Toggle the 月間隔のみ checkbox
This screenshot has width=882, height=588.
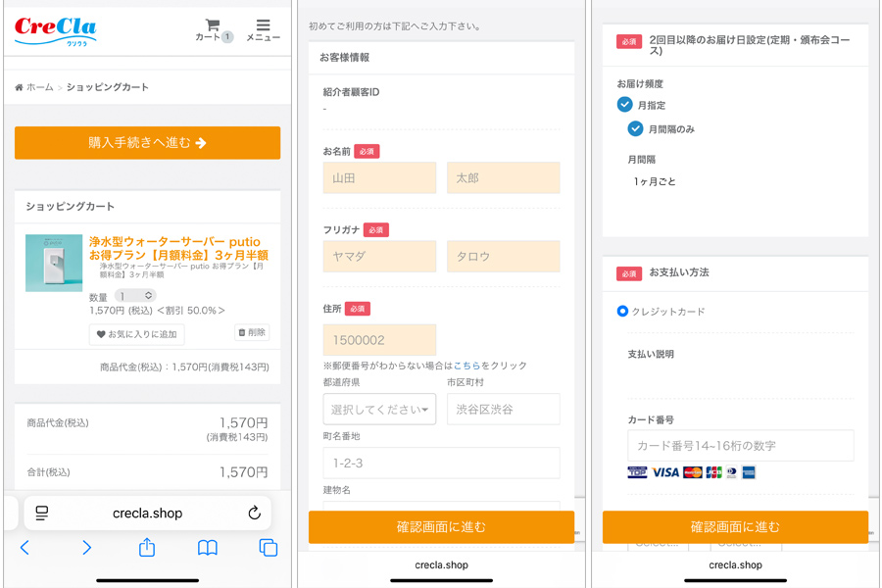(635, 128)
